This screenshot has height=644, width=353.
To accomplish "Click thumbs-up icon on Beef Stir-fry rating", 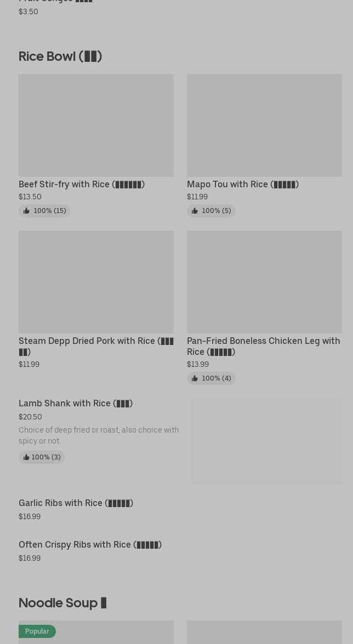I will 26,211.
